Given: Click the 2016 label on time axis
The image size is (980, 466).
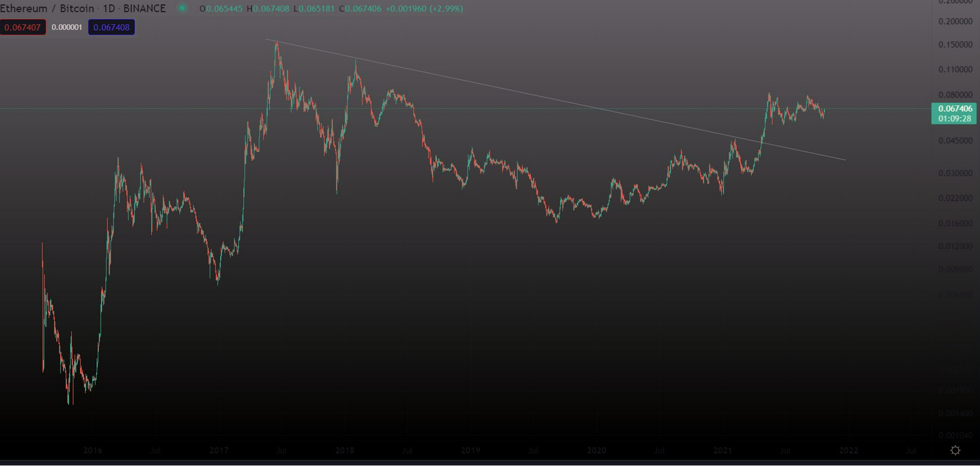Looking at the screenshot, I should (92, 450).
